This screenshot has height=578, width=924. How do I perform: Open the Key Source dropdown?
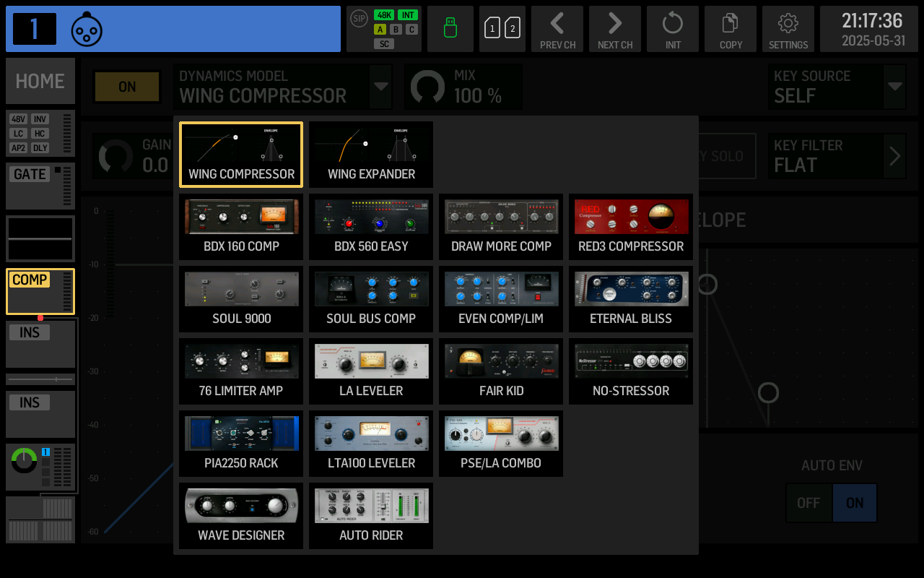(894, 87)
